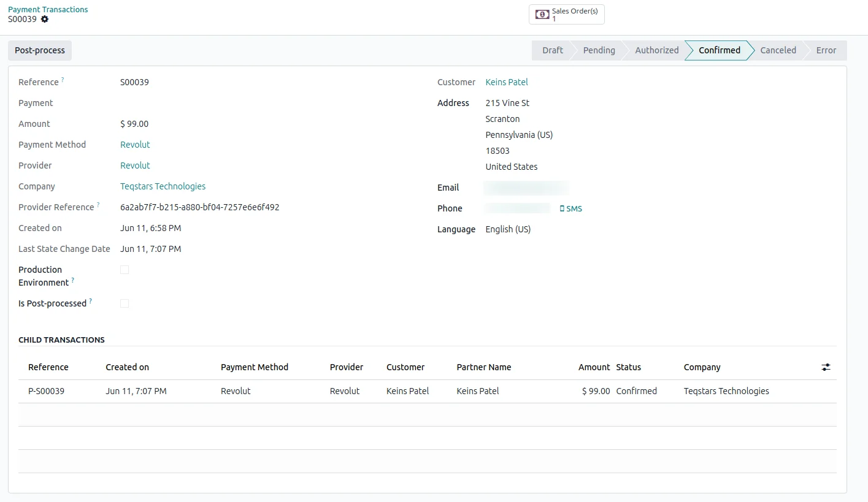Open the Teqstars Technologies company link
Viewport: 868px width, 502px height.
point(163,186)
